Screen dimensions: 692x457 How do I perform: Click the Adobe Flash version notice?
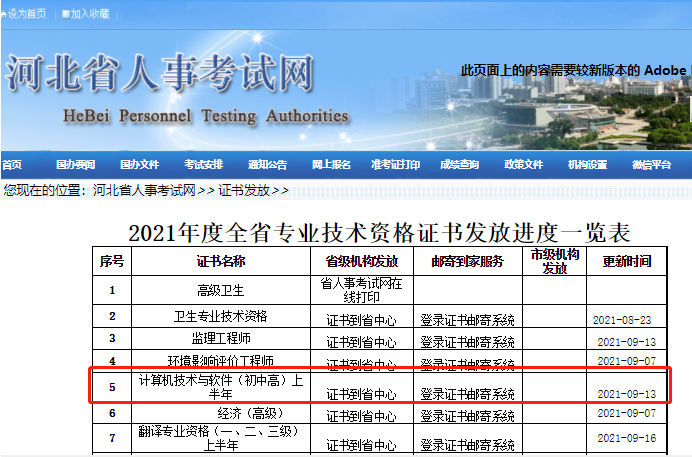576,70
